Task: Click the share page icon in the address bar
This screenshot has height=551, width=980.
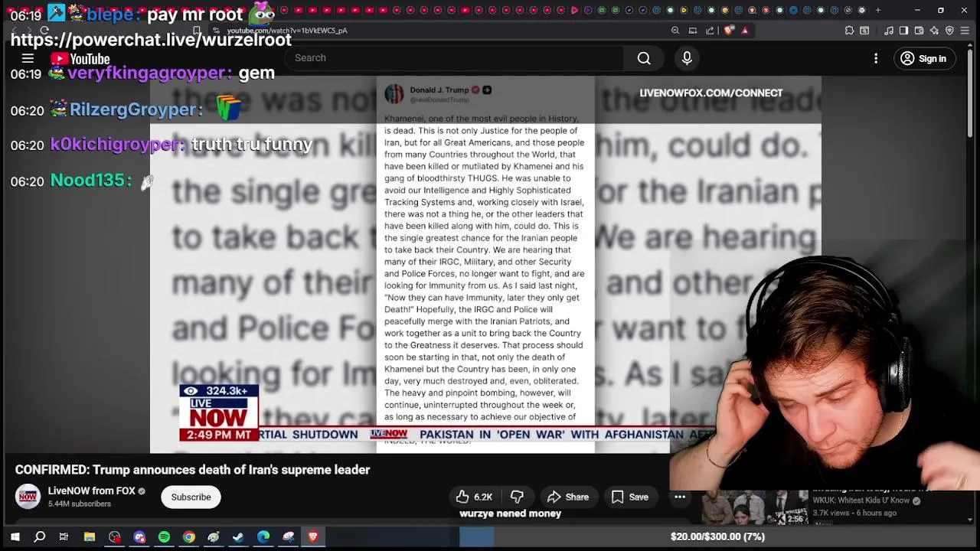Action: click(710, 31)
